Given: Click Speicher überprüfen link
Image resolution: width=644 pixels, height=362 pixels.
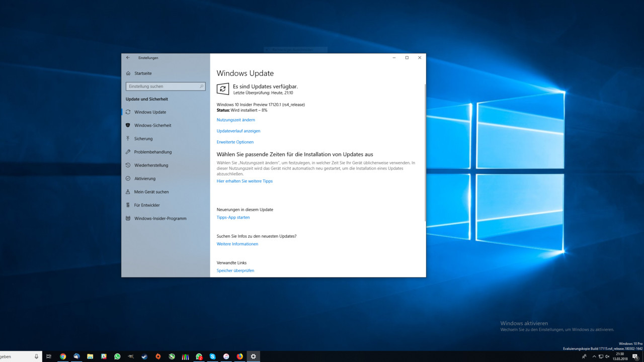Looking at the screenshot, I should pyautogui.click(x=235, y=270).
